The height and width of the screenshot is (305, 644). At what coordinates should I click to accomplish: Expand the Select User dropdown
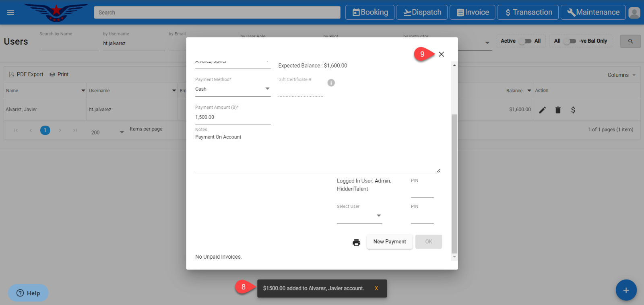coord(359,216)
